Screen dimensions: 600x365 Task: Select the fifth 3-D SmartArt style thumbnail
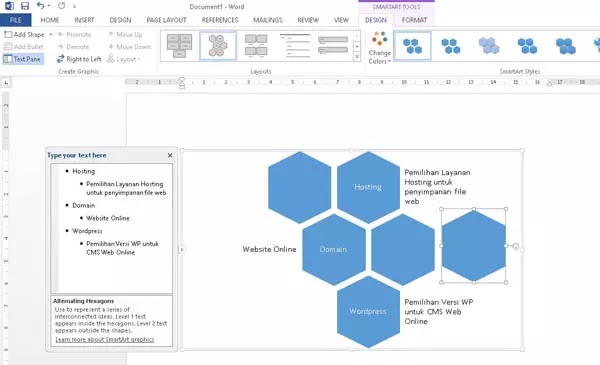566,46
